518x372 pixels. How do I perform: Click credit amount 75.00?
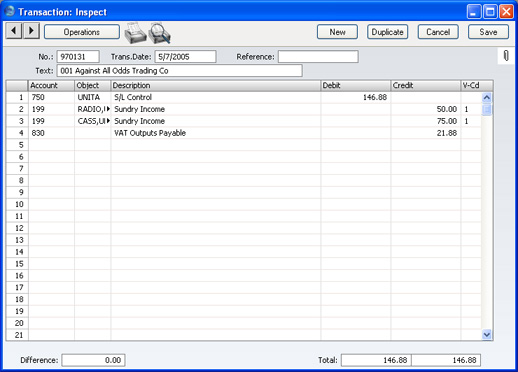pos(447,121)
